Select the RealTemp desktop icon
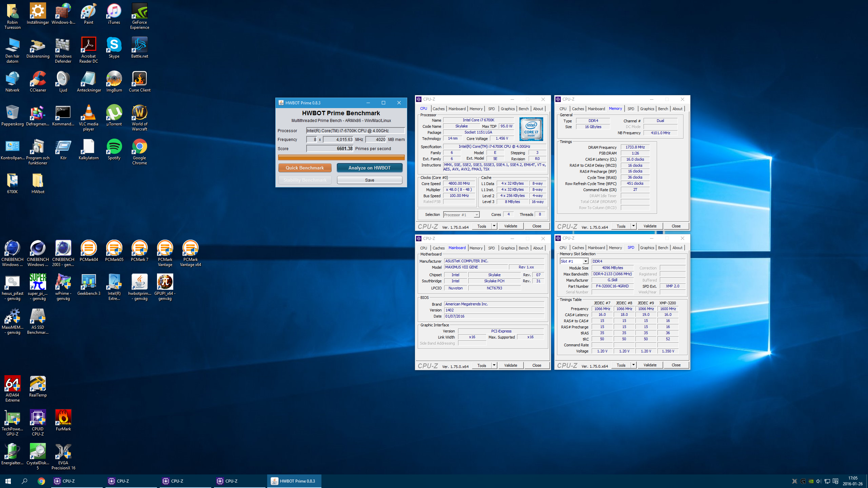 coord(38,386)
